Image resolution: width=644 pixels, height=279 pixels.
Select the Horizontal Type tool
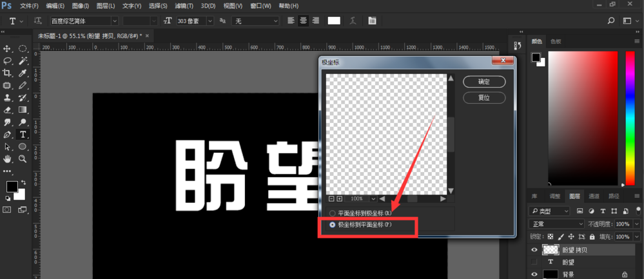[23, 134]
